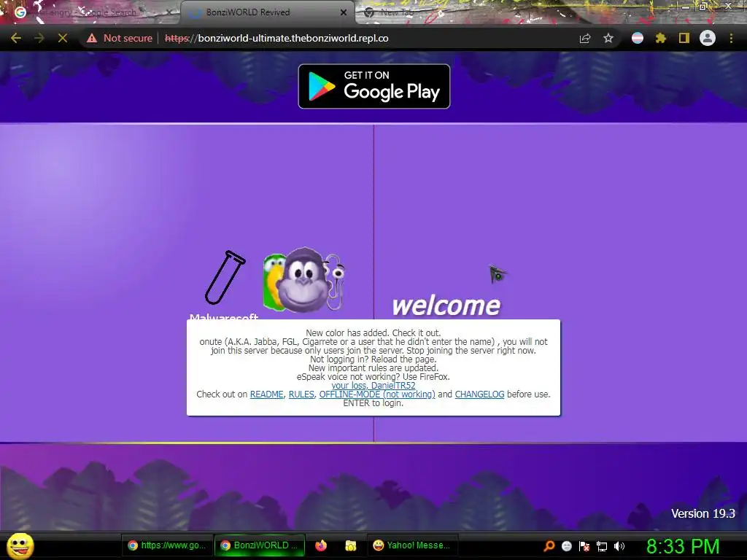The height and width of the screenshot is (560, 747).
Task: Share this page from the address bar
Action: [x=585, y=38]
